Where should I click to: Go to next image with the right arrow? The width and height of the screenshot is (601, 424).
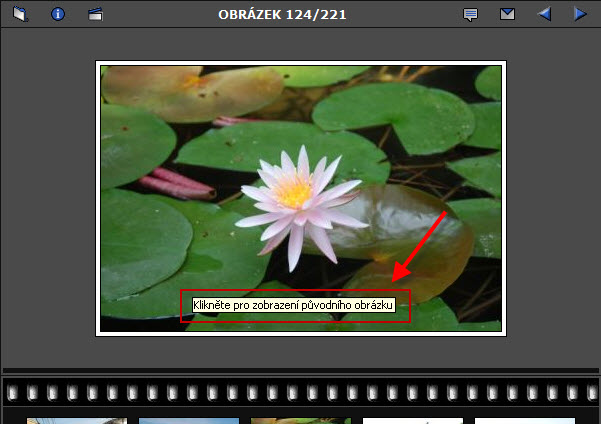click(581, 14)
